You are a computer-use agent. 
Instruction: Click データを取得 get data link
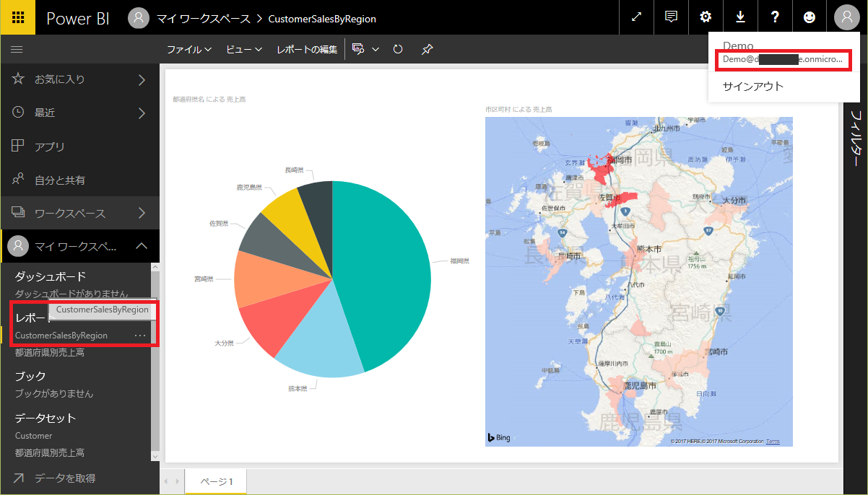pos(65,478)
